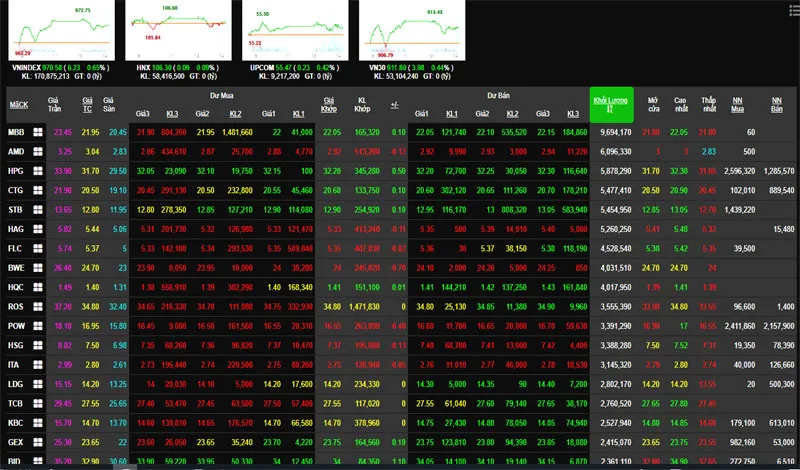The width and height of the screenshot is (800, 470).
Task: Open the UPCOM chart thumbnail
Action: point(295,30)
